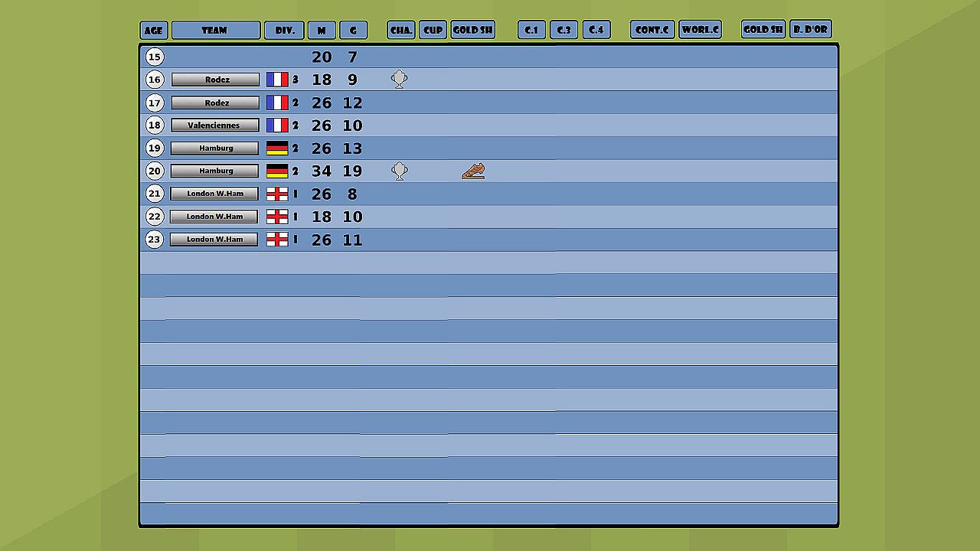980x551 pixels.
Task: Click the golden shoe icon in age 20 row
Action: pos(473,171)
